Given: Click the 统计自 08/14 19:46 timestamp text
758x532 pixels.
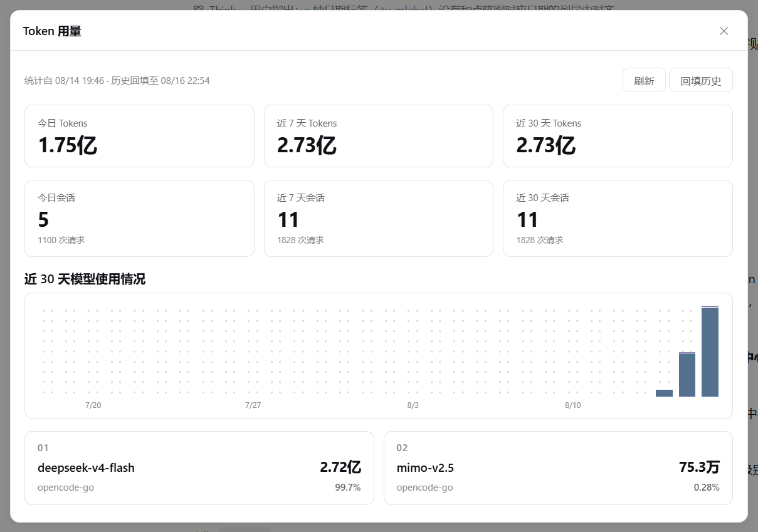Looking at the screenshot, I should pyautogui.click(x=64, y=81).
